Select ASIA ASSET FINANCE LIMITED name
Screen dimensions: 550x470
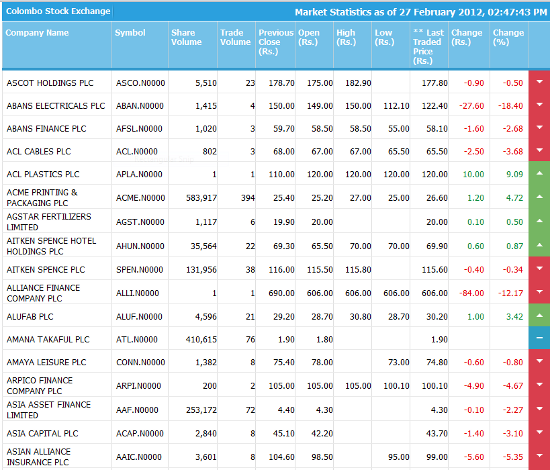click(x=48, y=410)
